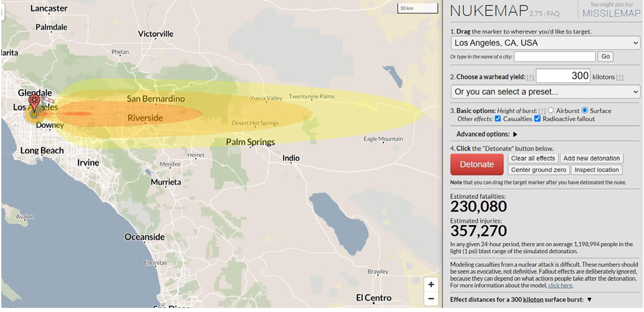Screen dimensions: 644x312
Task: Click the Desert Hot Springs map label
Action: pyautogui.click(x=255, y=123)
